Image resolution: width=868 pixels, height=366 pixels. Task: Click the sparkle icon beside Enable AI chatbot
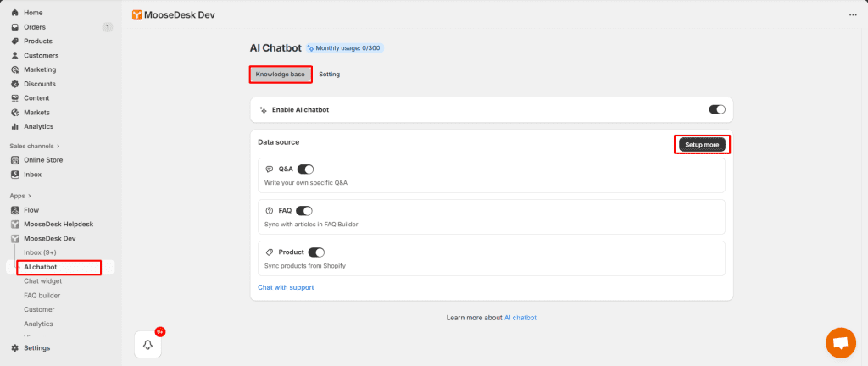(264, 110)
